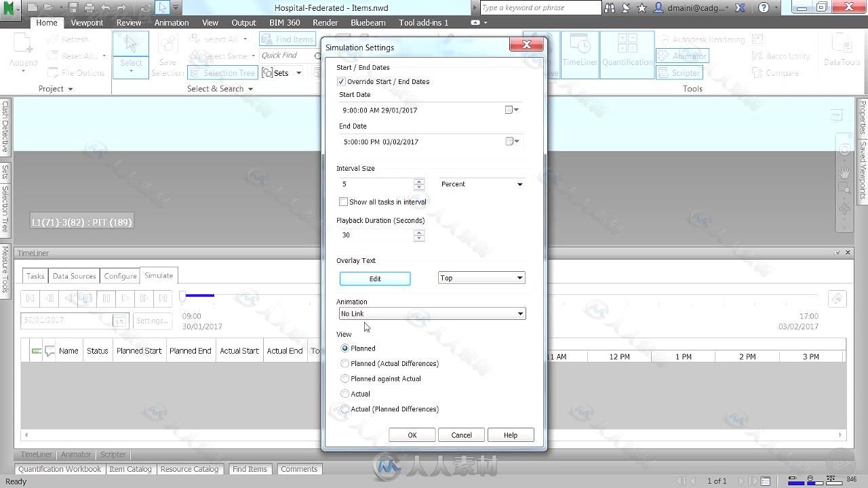Screen dimensions: 868x488
Task: Click the TimeLiner play button
Action: coord(125,298)
